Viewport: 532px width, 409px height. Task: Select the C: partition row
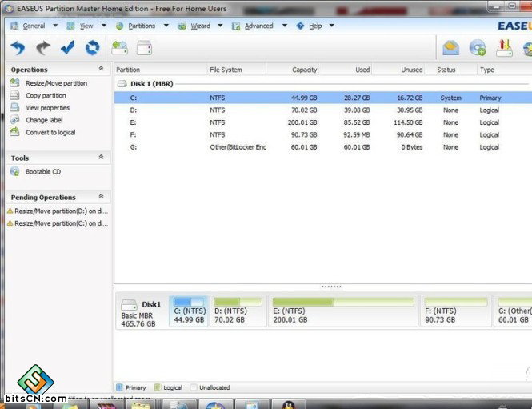323,98
